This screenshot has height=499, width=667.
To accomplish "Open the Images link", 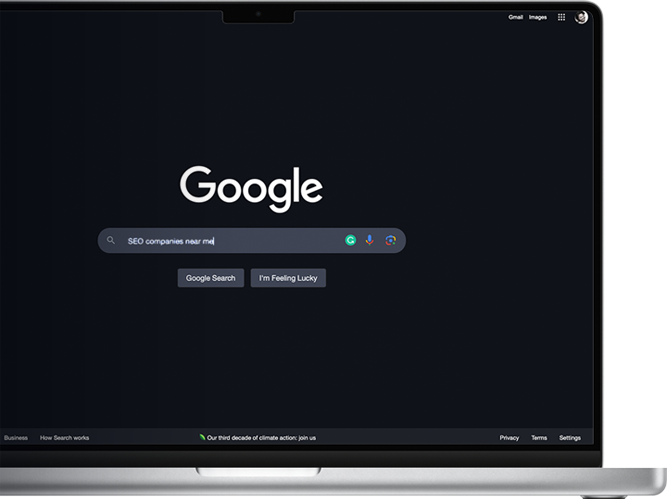I will click(538, 17).
